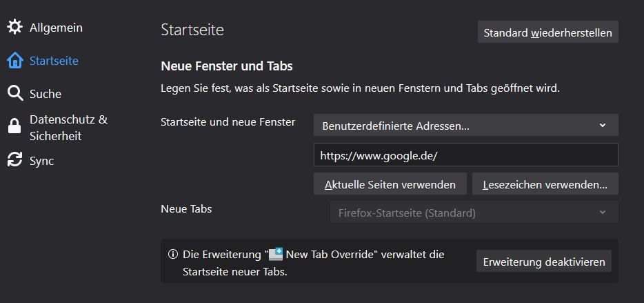Click the padlock icon for Datenschutz

click(x=14, y=126)
